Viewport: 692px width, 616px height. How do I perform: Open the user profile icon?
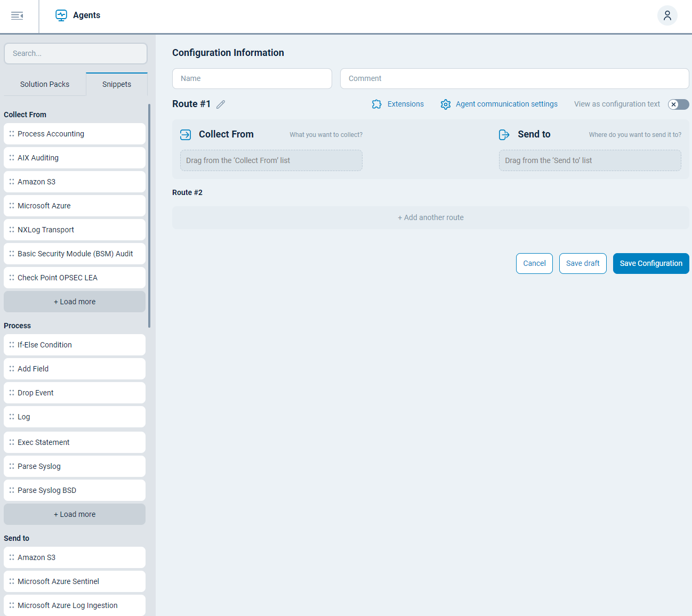(667, 15)
